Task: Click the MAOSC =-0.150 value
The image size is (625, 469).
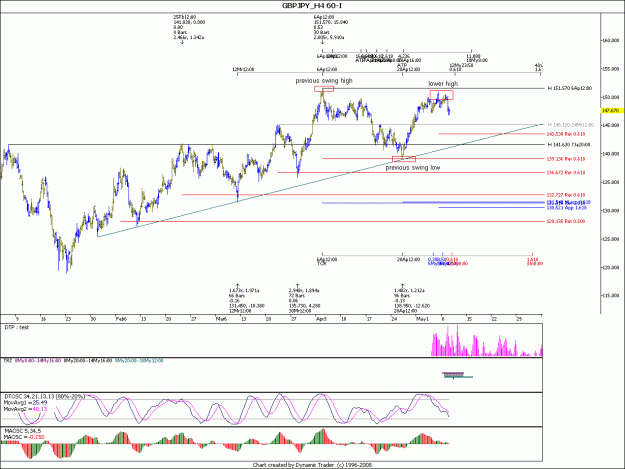Action: click(x=24, y=437)
